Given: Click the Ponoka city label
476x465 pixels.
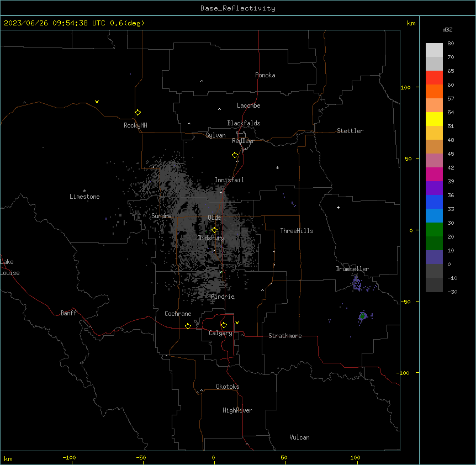Looking at the screenshot, I should coord(265,75).
